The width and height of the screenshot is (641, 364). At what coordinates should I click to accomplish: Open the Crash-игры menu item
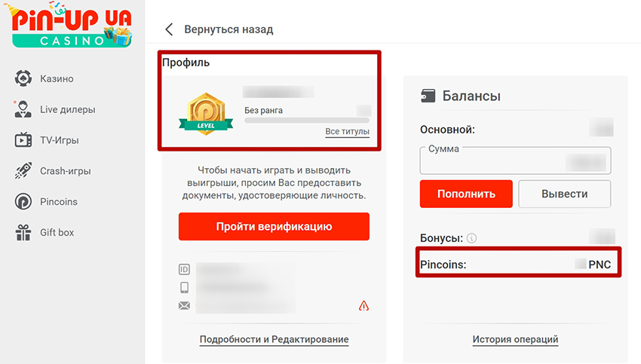[x=66, y=171]
